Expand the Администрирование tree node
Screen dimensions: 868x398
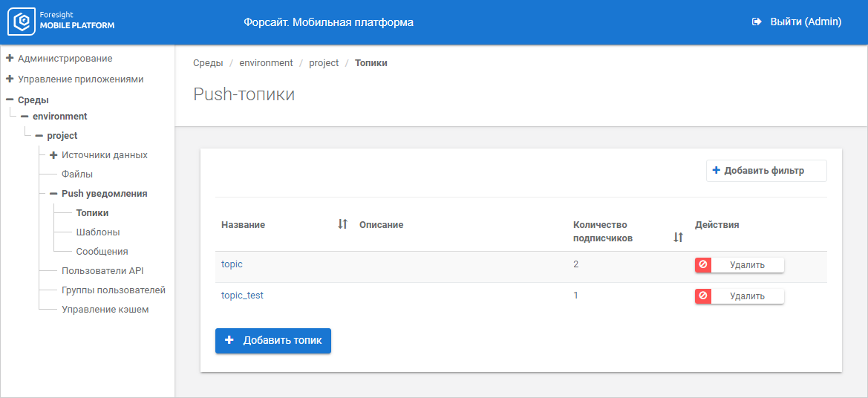point(10,58)
